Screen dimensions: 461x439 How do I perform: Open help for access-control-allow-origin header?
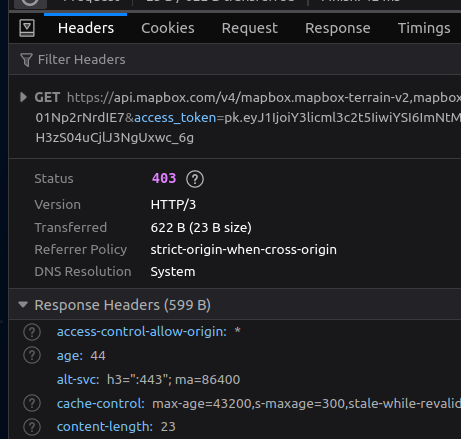[32, 332]
